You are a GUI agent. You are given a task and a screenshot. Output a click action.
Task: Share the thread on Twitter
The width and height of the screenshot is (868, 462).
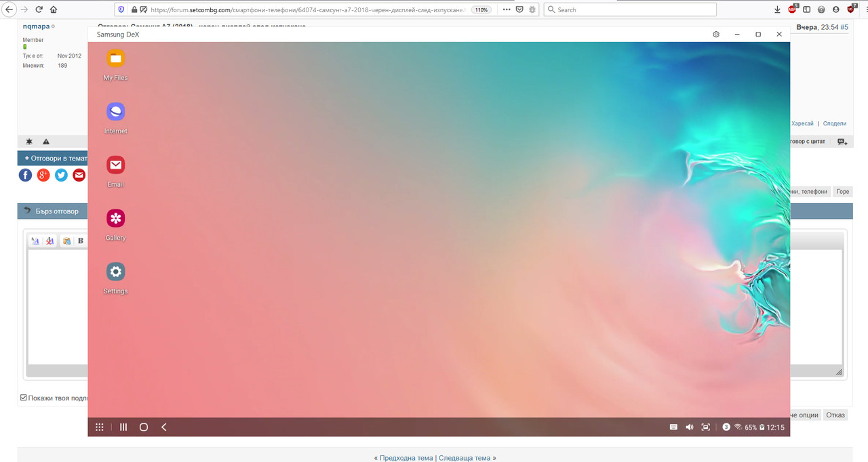pos(61,175)
